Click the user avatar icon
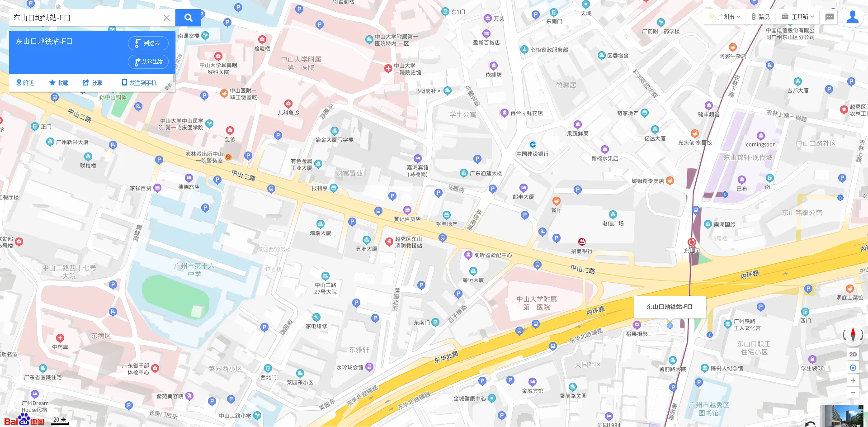Viewport: 868px width, 427px height. tap(853, 17)
